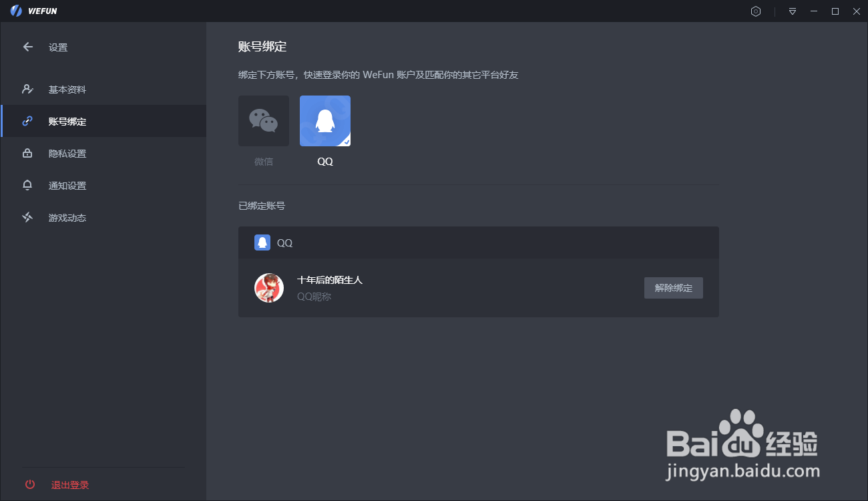The image size is (868, 501).
Task: Select the 账号绑定 menu item
Action: point(103,122)
